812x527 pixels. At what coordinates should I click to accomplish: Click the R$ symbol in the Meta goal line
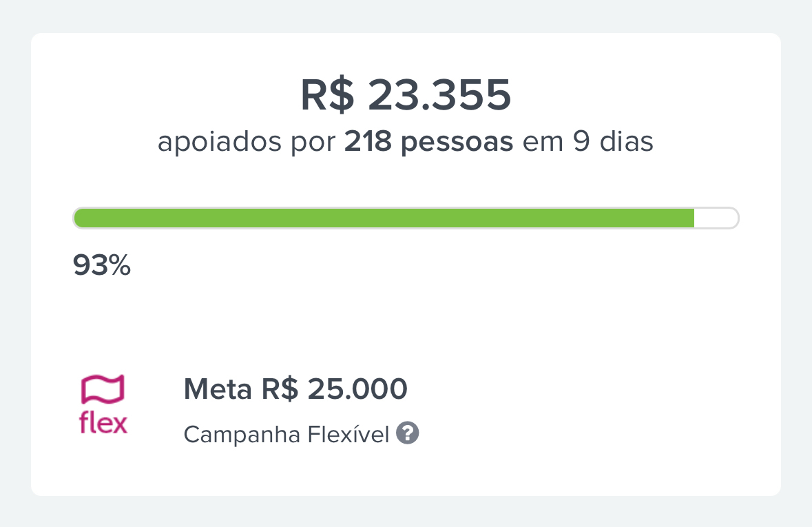pyautogui.click(x=280, y=389)
